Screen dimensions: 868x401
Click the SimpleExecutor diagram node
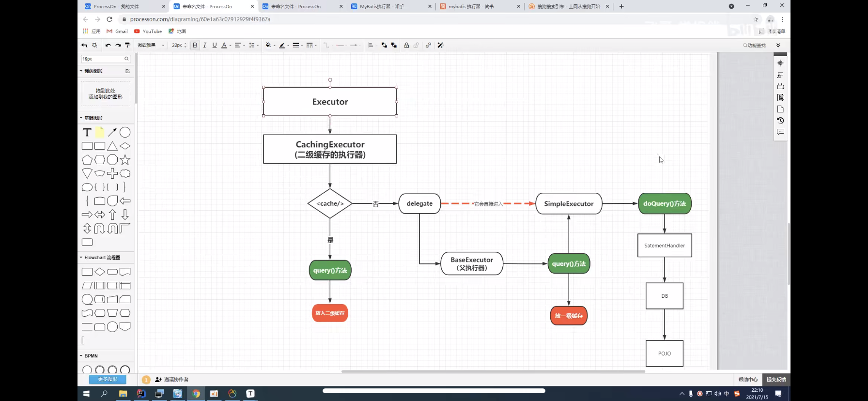coord(569,203)
